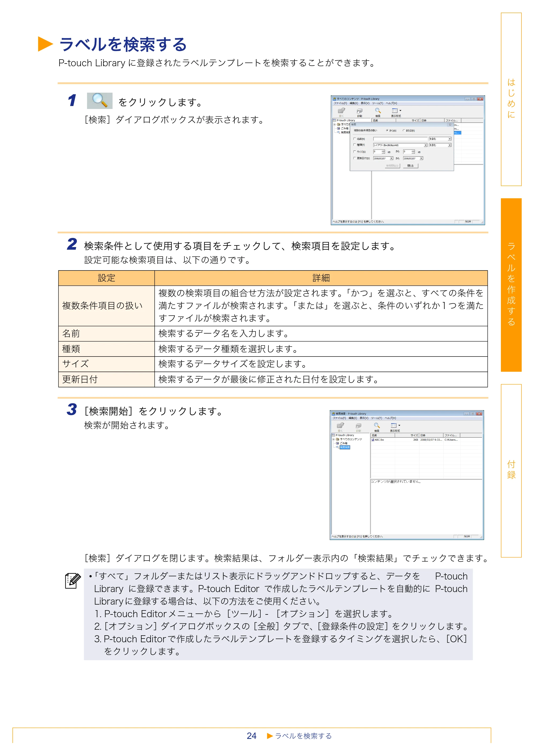This screenshot has width=534, height=756.
Task: Click the 開く folder icon in the すべてのコンテンツ window
Action: [341, 111]
